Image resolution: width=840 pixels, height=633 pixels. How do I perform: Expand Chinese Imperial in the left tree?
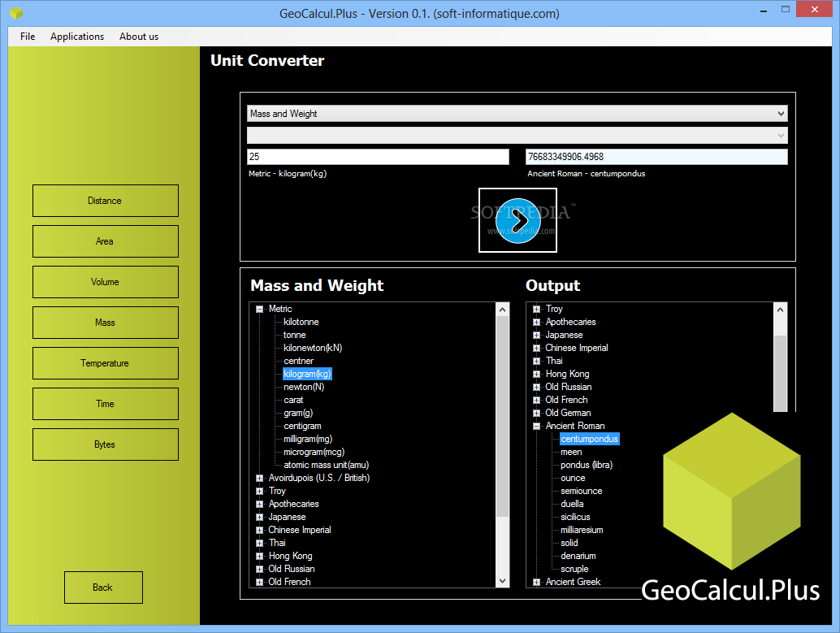click(x=260, y=530)
